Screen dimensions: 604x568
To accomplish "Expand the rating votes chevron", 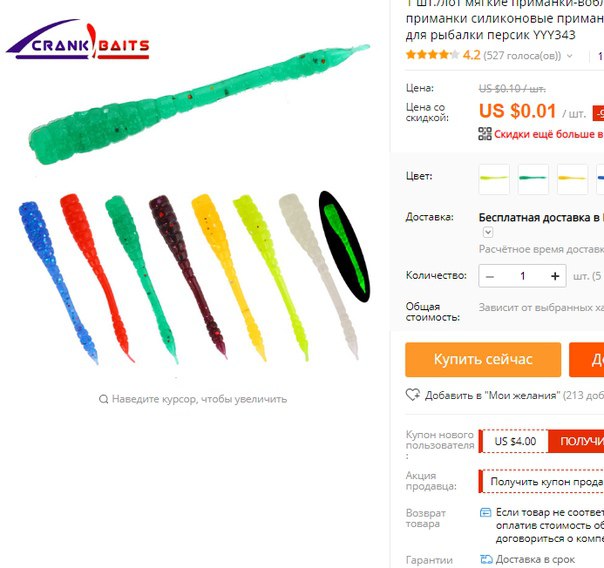I will (569, 56).
